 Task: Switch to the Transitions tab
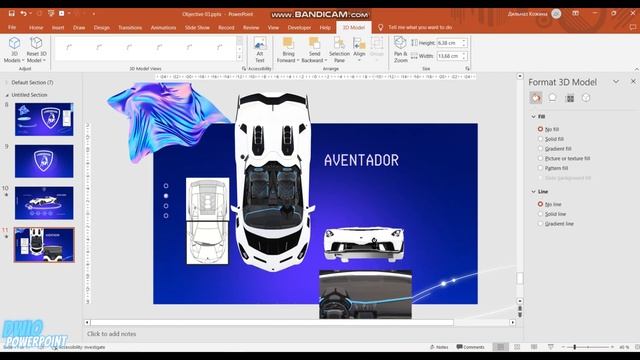click(130, 27)
